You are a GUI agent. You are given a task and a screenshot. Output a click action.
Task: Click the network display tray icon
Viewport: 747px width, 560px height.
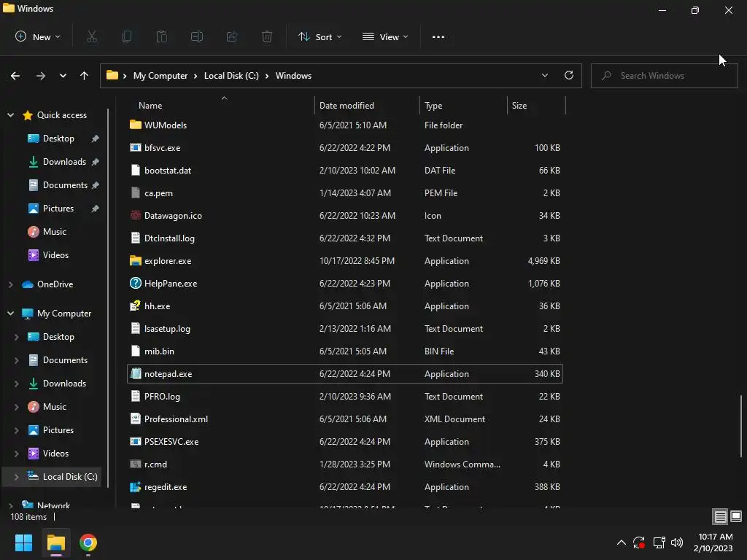coord(659,542)
